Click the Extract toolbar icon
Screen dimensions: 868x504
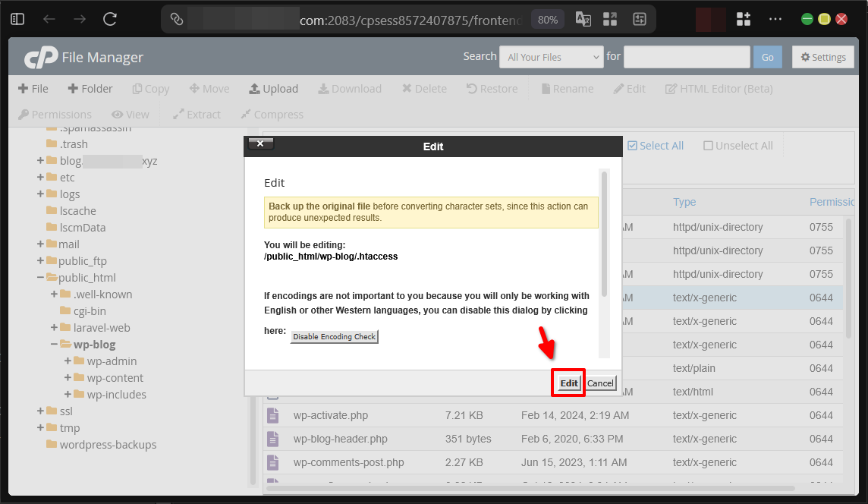tap(197, 115)
